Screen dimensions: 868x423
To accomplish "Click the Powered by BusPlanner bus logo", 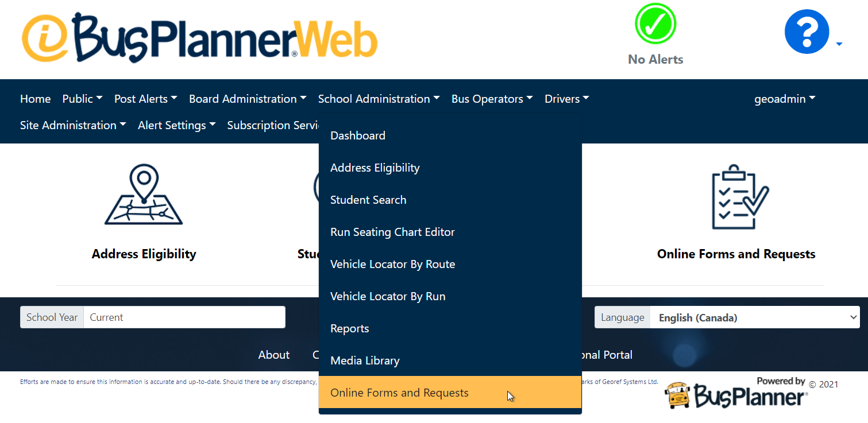I will point(736,393).
